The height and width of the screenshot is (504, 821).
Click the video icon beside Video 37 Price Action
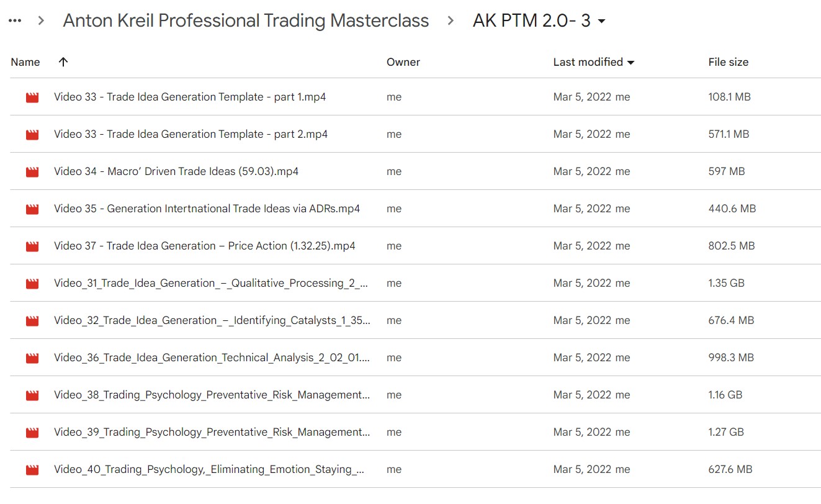click(x=32, y=246)
